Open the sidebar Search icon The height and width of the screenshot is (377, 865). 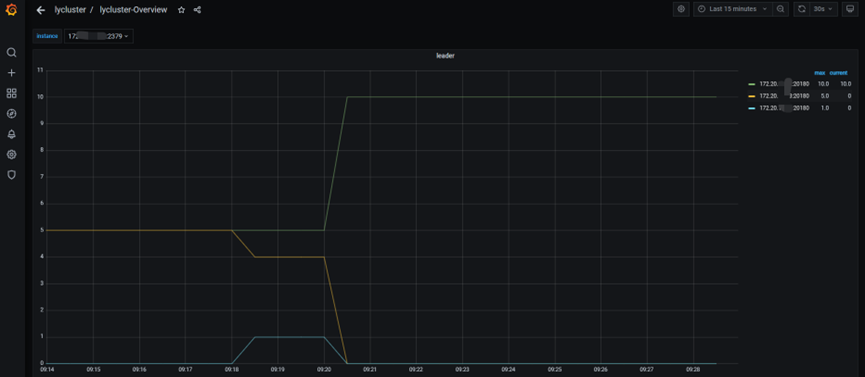[x=12, y=52]
